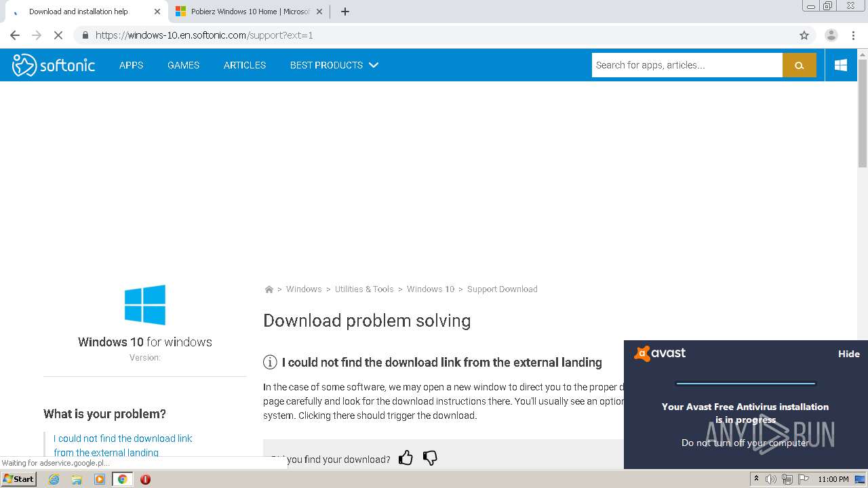The image size is (868, 488).
Task: Click the Avast logo in popup
Action: (x=660, y=354)
